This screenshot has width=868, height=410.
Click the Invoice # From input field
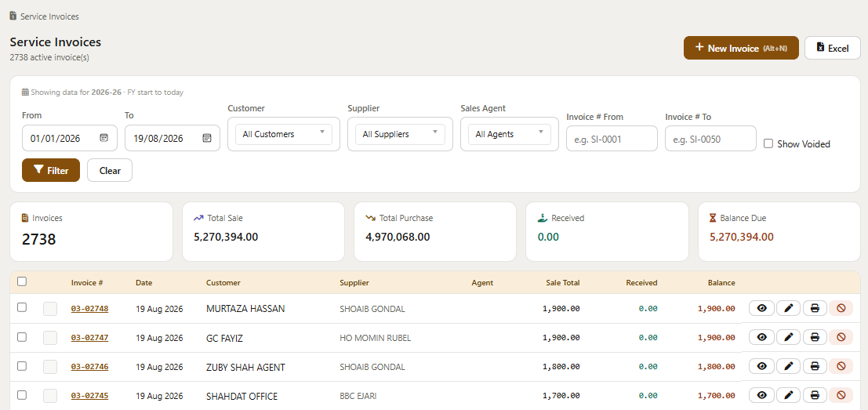[x=612, y=139]
